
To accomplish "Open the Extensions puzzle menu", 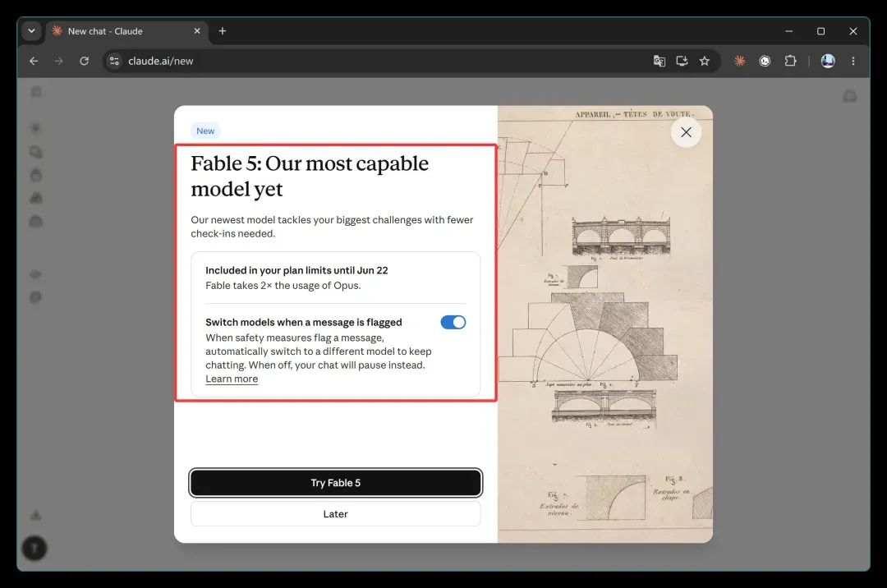I will pyautogui.click(x=790, y=61).
